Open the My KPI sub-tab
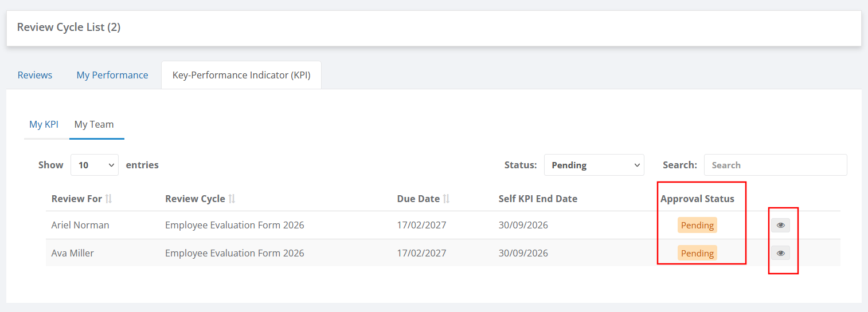 (x=44, y=124)
